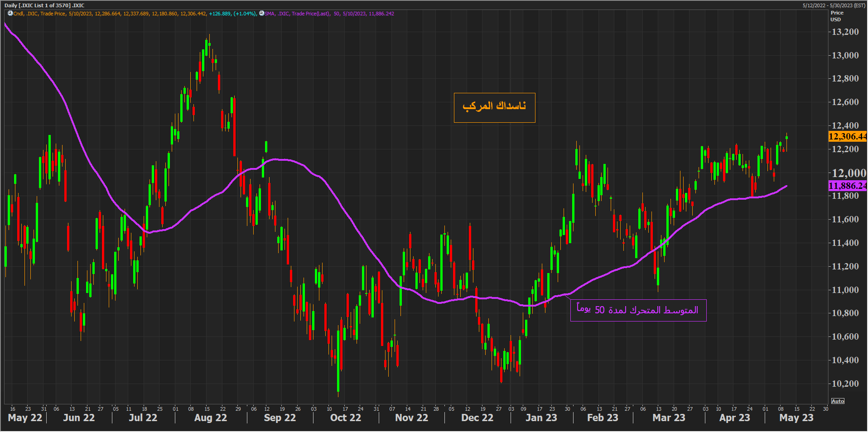
Task: Click the orange Nasdaq Composite Arabic annotation box
Action: [494, 108]
